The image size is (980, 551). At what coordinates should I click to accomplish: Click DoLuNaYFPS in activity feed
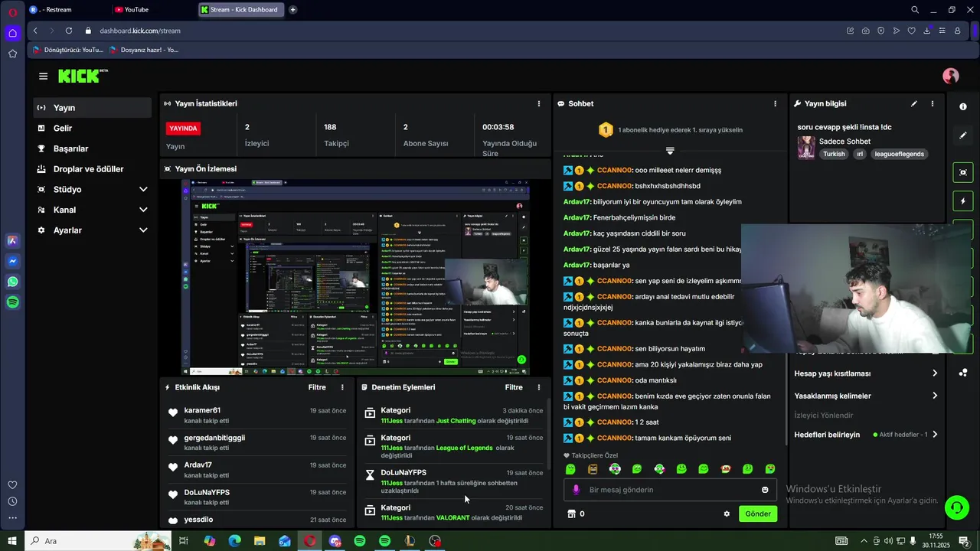tap(207, 492)
